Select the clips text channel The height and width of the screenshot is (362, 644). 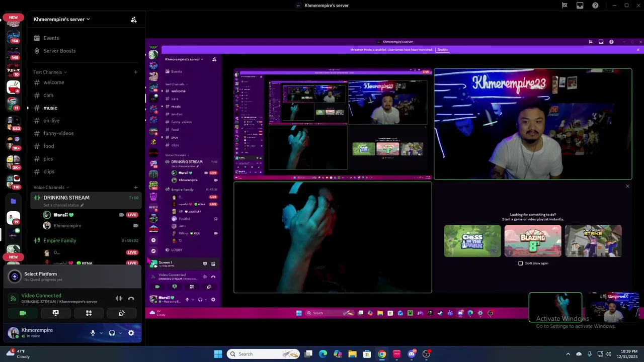[86, 171]
